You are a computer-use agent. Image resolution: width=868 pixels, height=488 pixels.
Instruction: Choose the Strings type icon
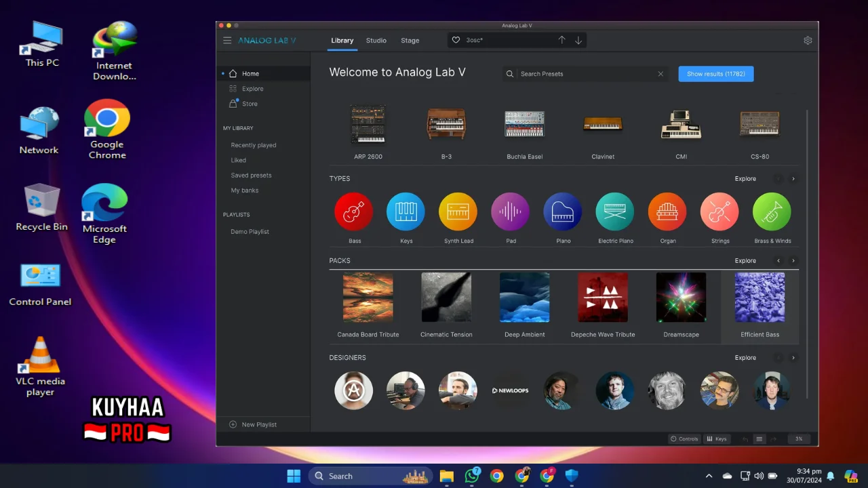pos(719,211)
